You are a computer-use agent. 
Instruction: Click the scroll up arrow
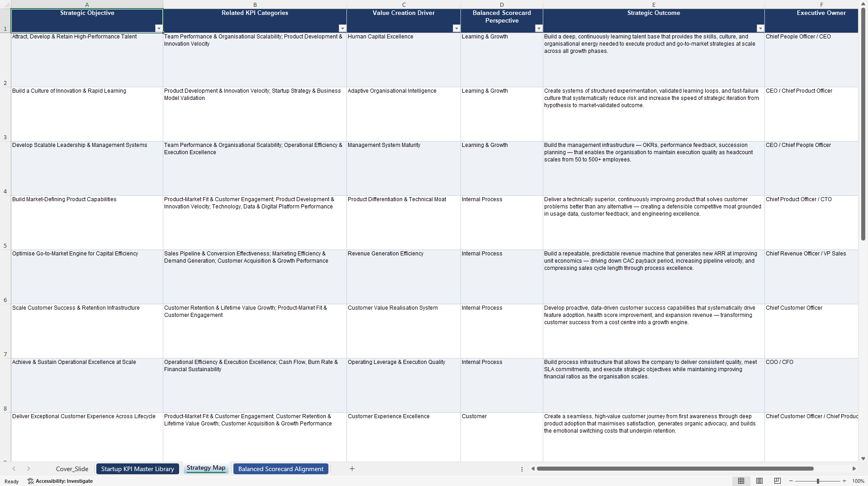pos(863,4)
